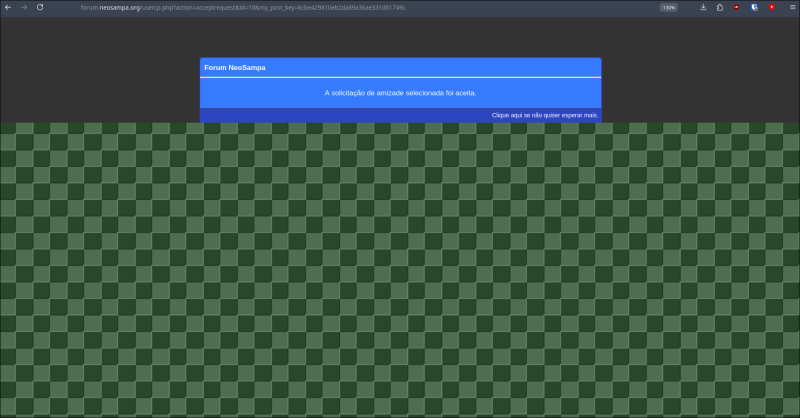Open the blue shield extension icon
This screenshot has height=418, width=800.
tap(754, 7)
